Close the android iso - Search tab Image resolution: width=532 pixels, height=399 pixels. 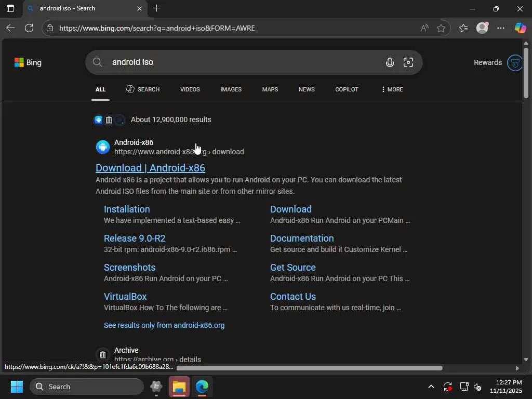[139, 8]
